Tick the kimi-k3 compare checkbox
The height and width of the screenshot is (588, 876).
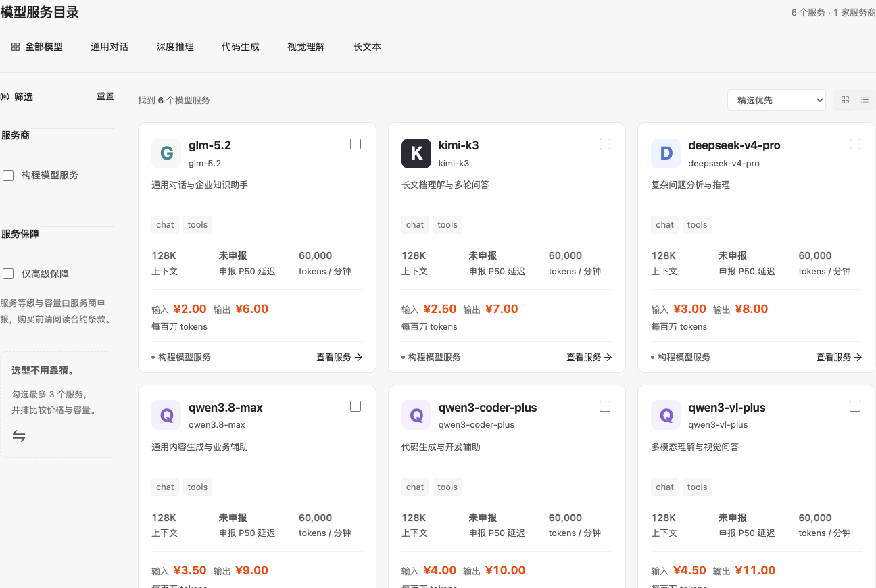point(605,144)
